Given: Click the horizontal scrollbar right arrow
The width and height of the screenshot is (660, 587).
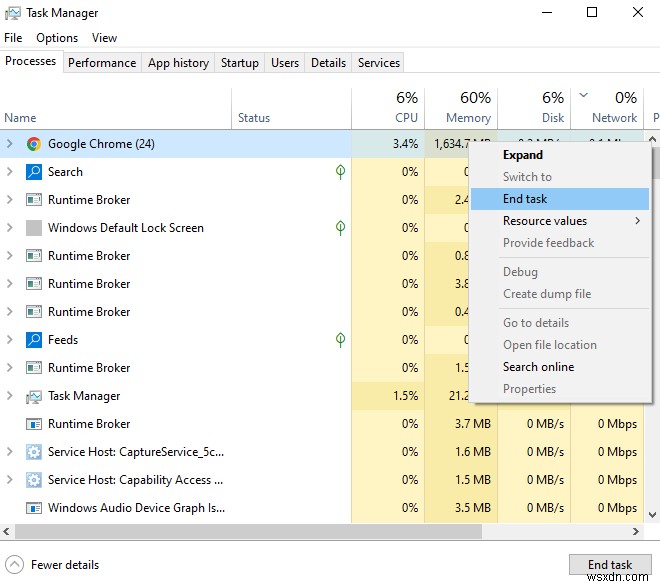Looking at the screenshot, I should click(636, 531).
